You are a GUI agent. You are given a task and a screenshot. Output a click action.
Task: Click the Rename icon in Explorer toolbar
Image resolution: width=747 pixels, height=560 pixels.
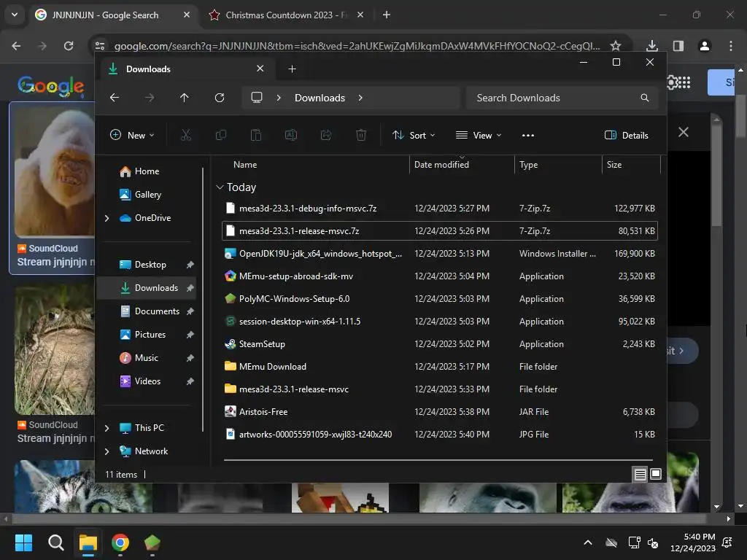[x=291, y=135]
